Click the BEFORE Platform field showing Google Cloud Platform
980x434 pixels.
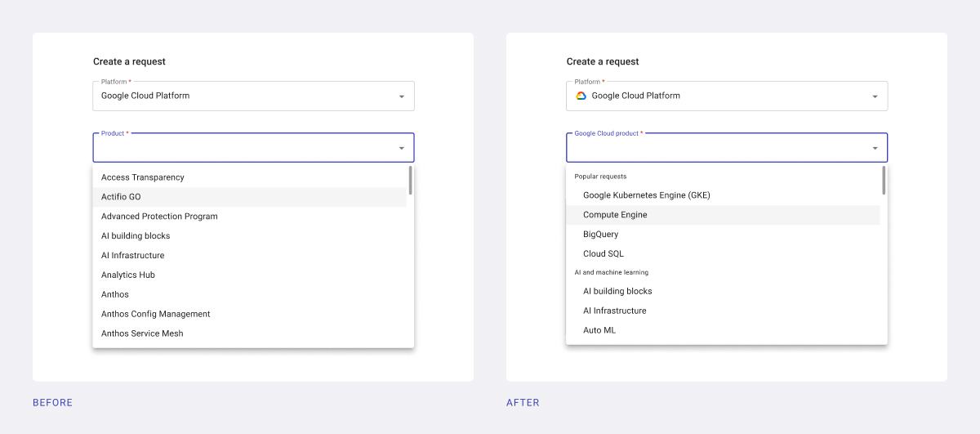click(253, 96)
